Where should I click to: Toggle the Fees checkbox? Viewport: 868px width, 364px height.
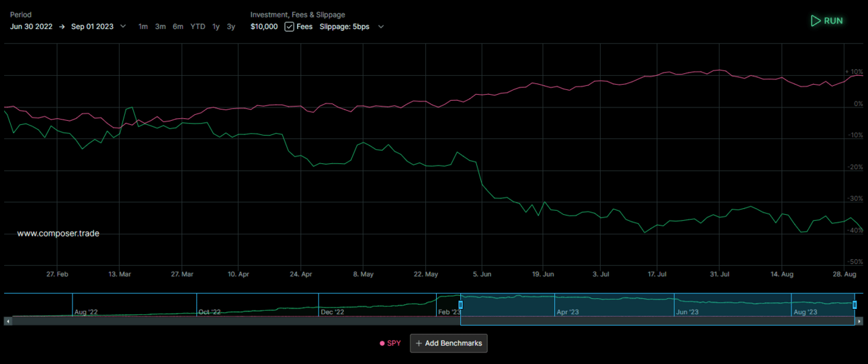click(x=289, y=27)
